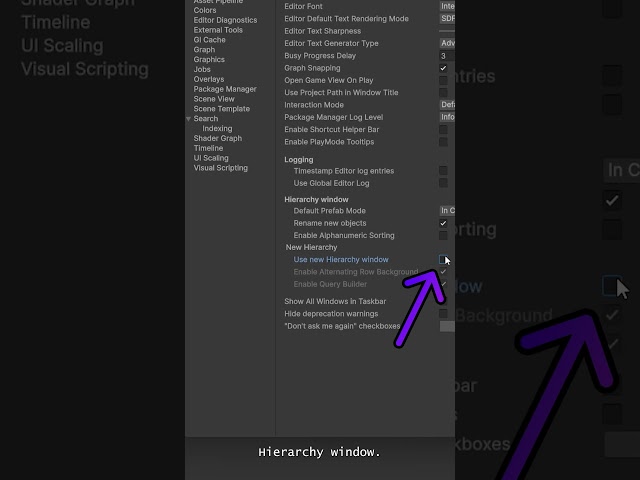Enable Alphanumeric Sorting checkbox
Viewport: 640px width, 480px height.
pos(443,236)
